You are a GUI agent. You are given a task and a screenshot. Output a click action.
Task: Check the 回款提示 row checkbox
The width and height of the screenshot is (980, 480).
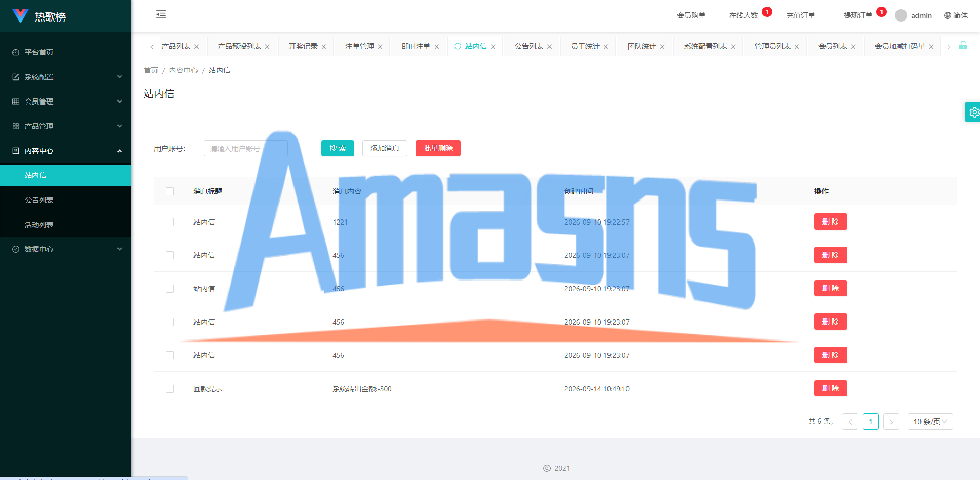click(170, 389)
